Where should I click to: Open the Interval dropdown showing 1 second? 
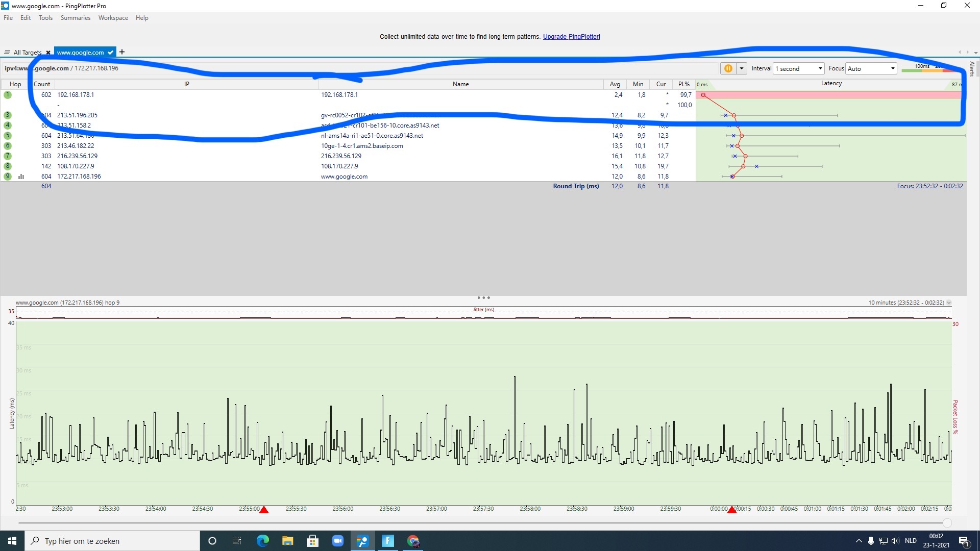tap(799, 68)
